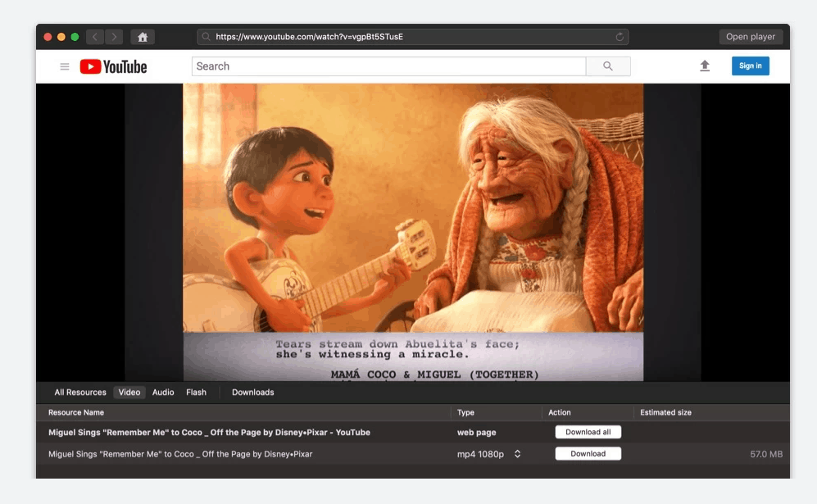
Task: Click the YouTube upload arrow icon
Action: click(705, 66)
